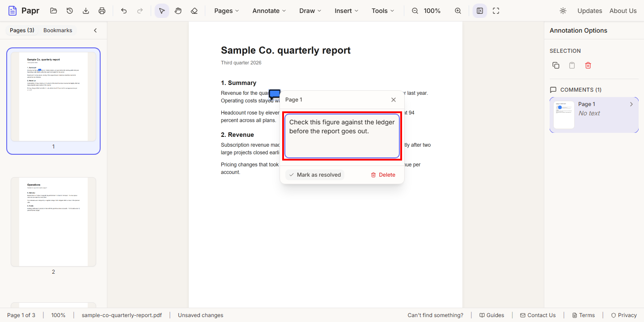This screenshot has width=644, height=322.
Task: Toggle the light/dark theme sun icon
Action: (563, 11)
